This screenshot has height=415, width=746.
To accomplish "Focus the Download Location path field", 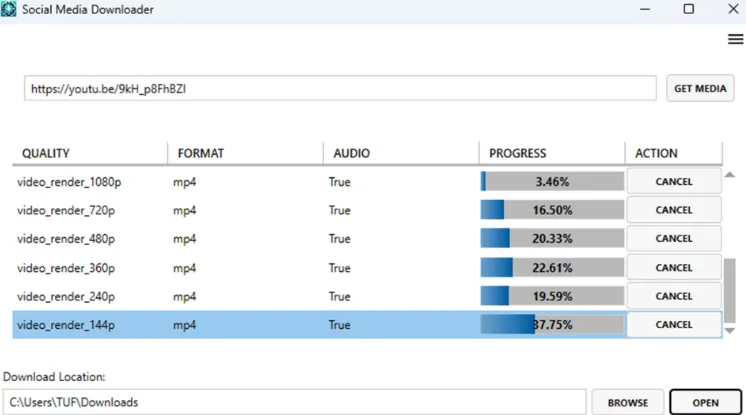I will (294, 402).
